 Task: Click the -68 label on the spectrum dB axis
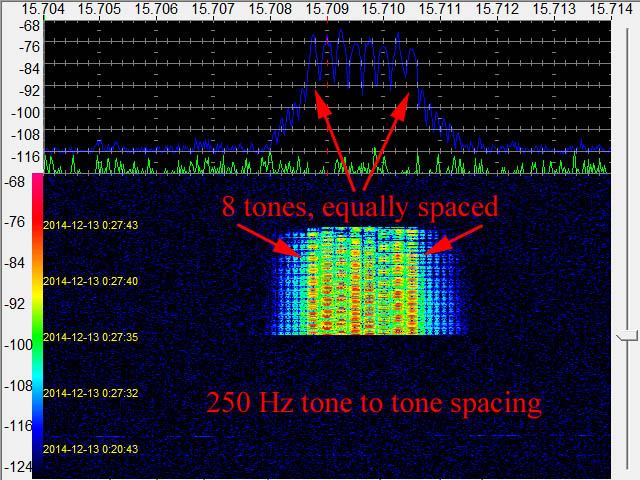[x=29, y=26]
